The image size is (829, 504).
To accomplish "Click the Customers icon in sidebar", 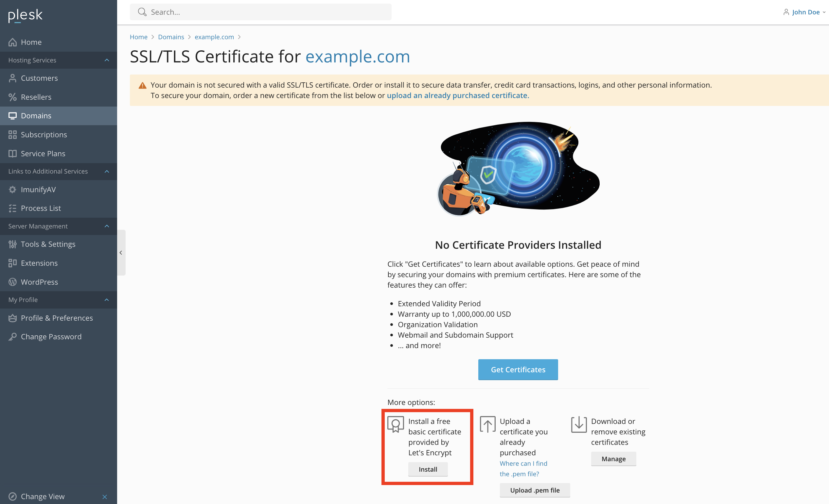I will point(14,77).
